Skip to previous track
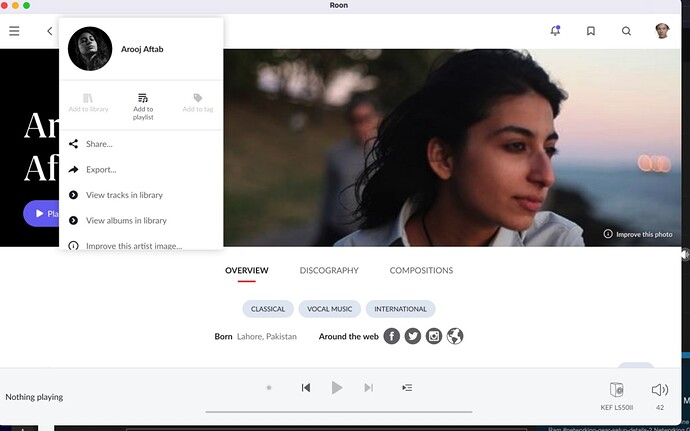690x431 pixels. tap(306, 387)
